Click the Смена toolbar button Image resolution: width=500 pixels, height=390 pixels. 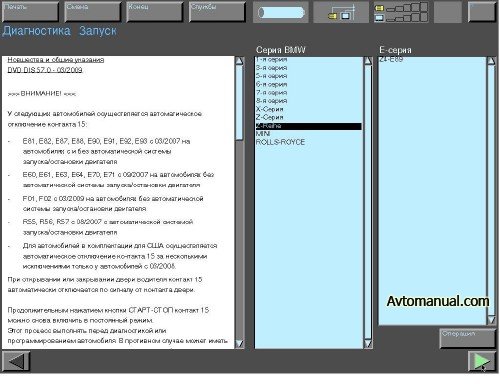[x=93, y=12]
